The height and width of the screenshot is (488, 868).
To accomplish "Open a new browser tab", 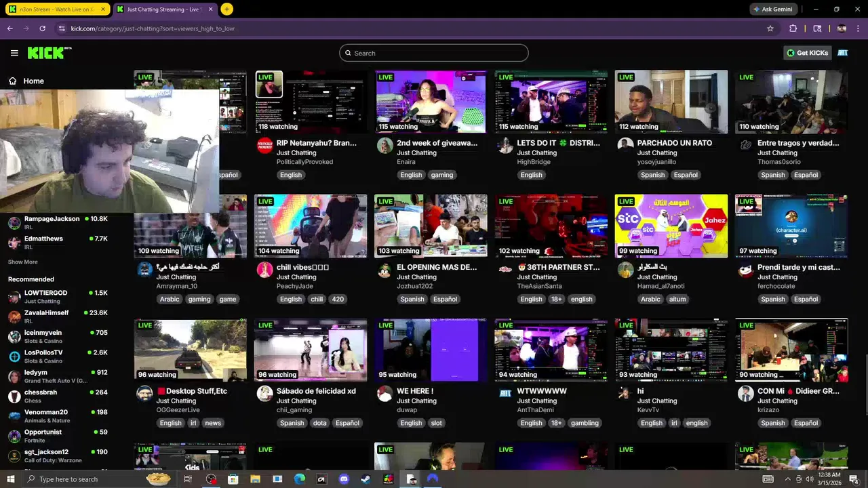I will click(x=226, y=9).
